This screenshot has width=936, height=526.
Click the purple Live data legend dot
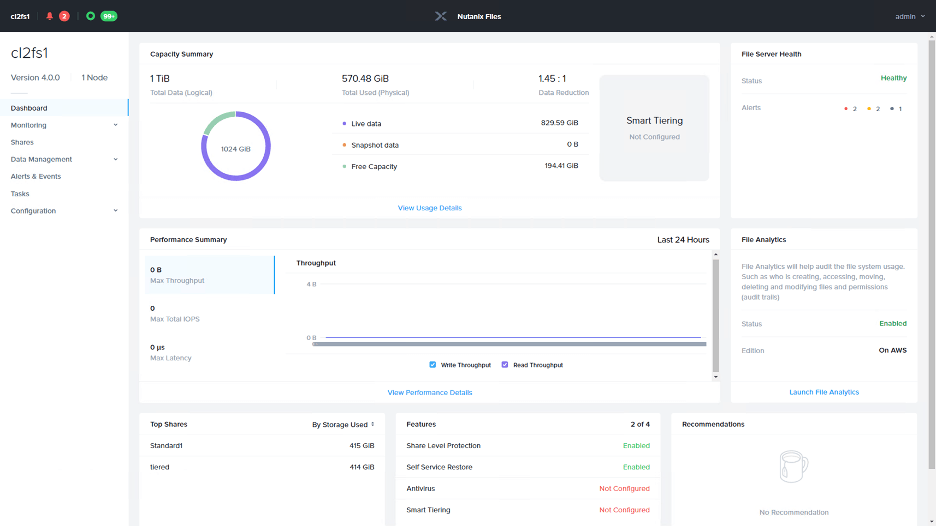click(344, 124)
